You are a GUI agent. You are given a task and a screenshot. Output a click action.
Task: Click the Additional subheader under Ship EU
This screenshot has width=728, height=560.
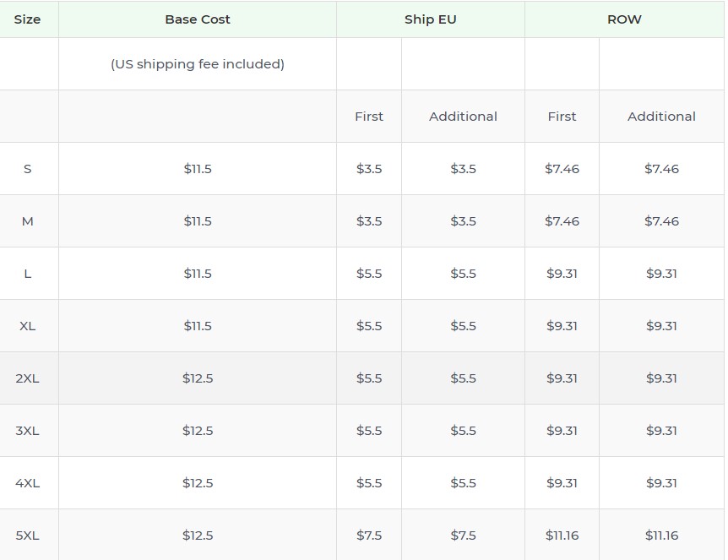[463, 117]
